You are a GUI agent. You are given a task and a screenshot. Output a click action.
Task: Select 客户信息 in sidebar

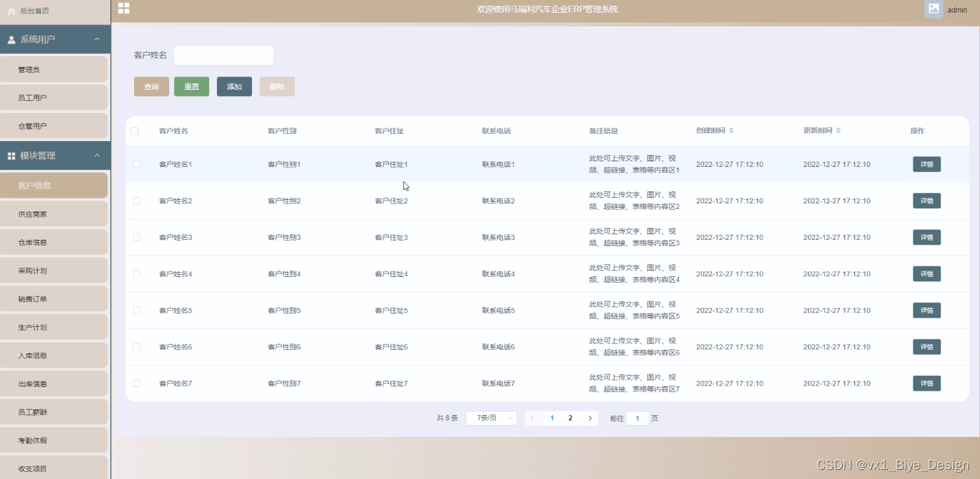coord(54,185)
